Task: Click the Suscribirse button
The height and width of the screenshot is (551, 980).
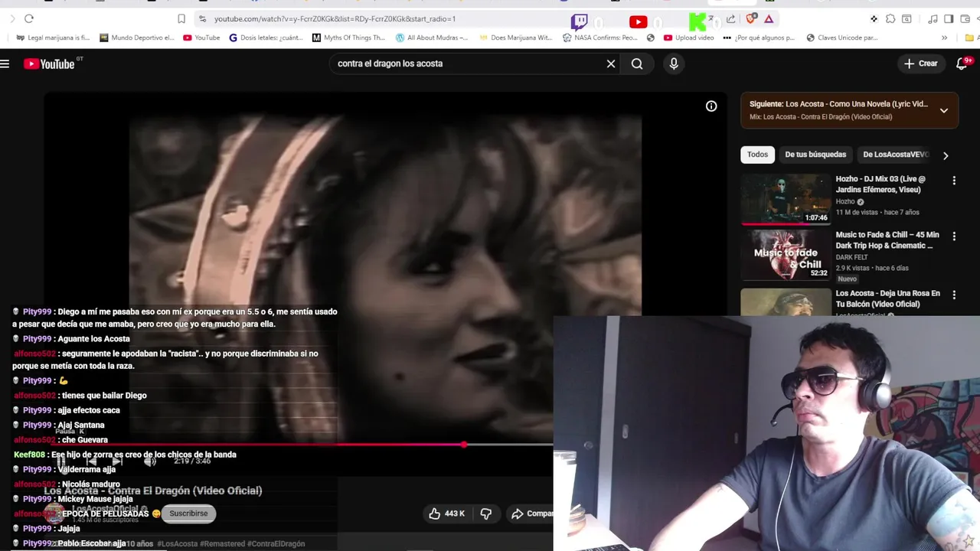Action: point(188,514)
